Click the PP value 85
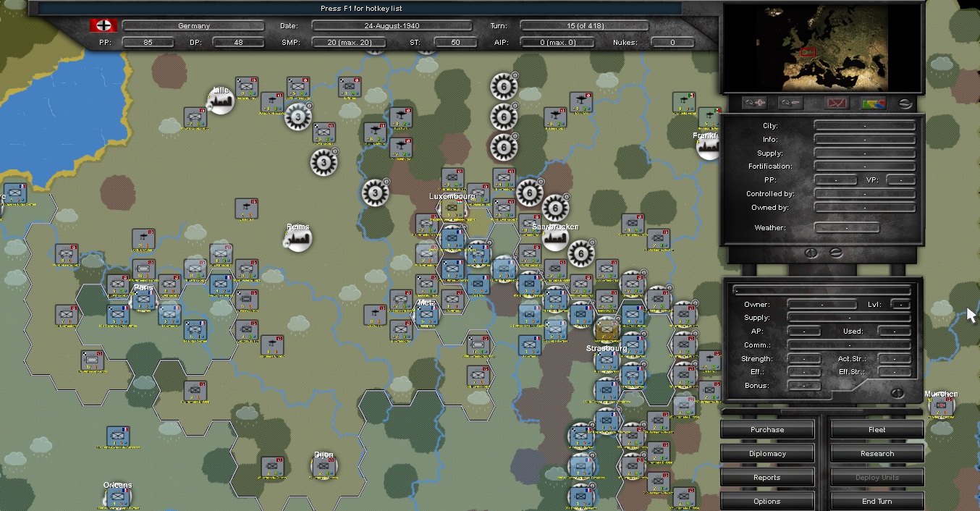Image resolution: width=980 pixels, height=511 pixels. (x=148, y=43)
